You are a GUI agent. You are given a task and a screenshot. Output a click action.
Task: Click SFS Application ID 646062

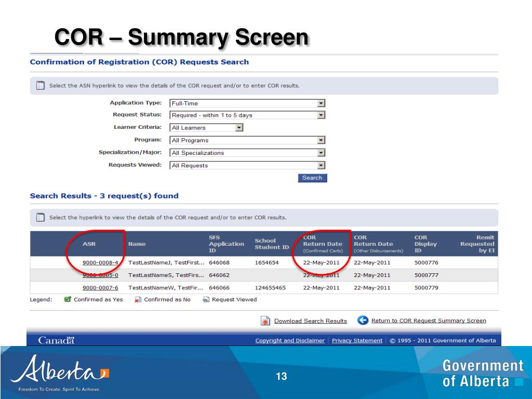point(219,275)
